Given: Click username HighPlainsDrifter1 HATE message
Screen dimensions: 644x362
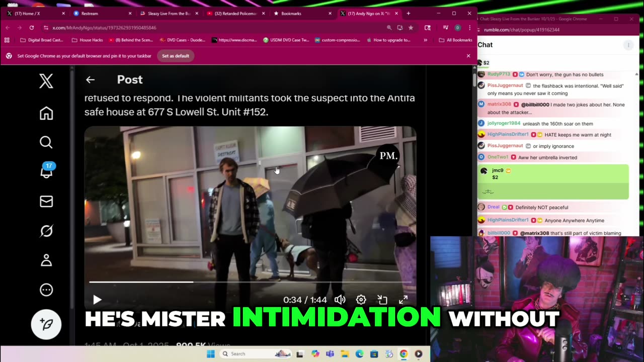Looking at the screenshot, I should (508, 135).
